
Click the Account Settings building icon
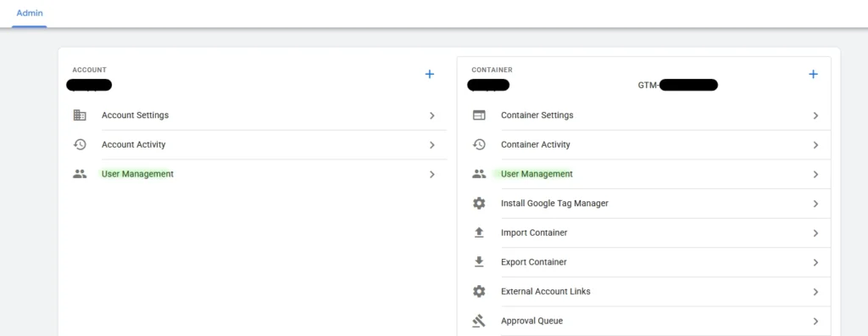click(x=80, y=115)
